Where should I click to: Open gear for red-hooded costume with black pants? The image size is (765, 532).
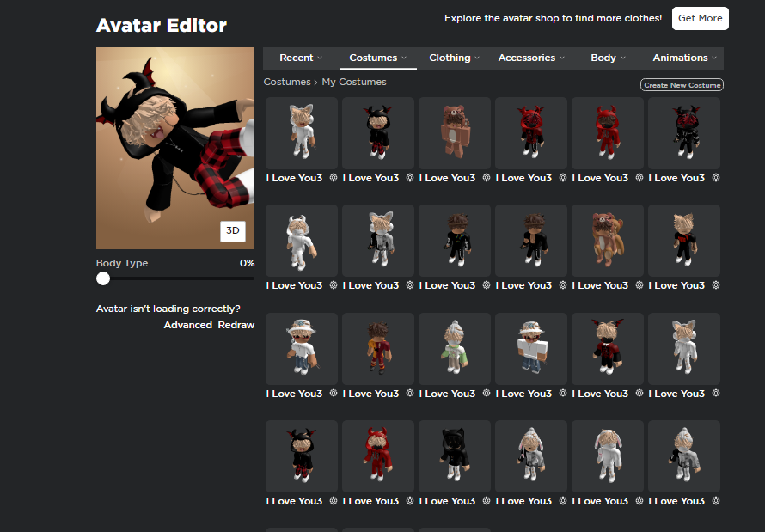pos(563,178)
